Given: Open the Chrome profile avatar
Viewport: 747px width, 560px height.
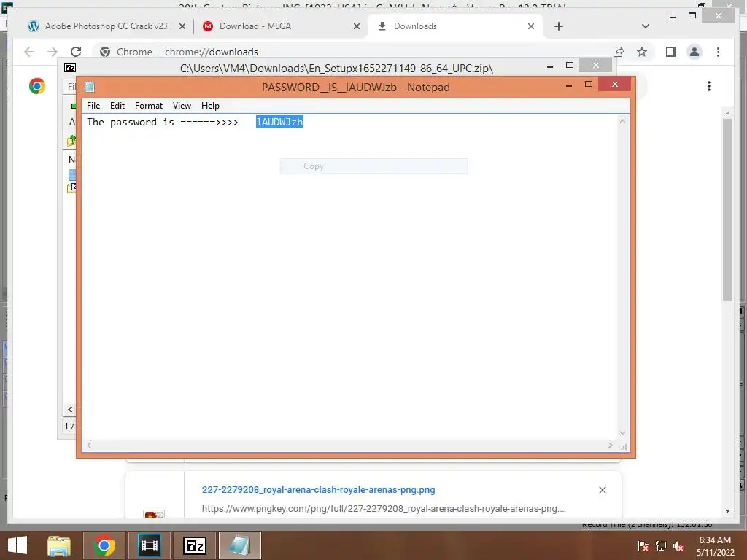Looking at the screenshot, I should point(694,52).
